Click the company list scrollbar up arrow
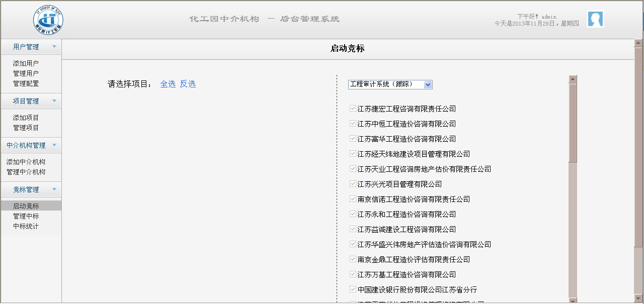This screenshot has height=304, width=644. pos(573,79)
